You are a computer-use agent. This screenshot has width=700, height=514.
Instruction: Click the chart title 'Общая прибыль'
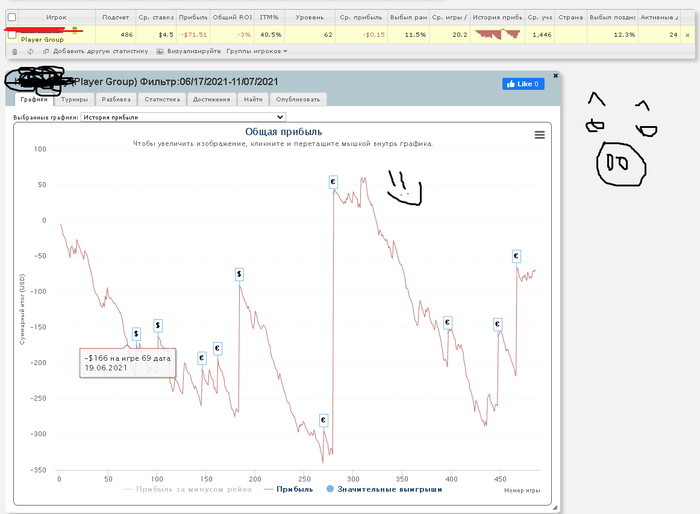[x=283, y=132]
